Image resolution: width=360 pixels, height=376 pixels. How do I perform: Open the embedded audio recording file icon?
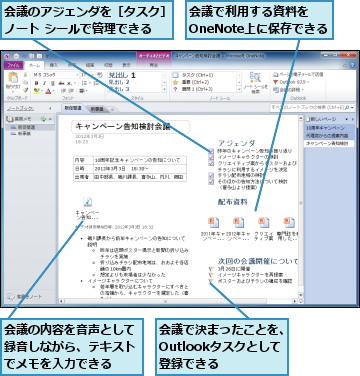pyautogui.click(x=88, y=202)
